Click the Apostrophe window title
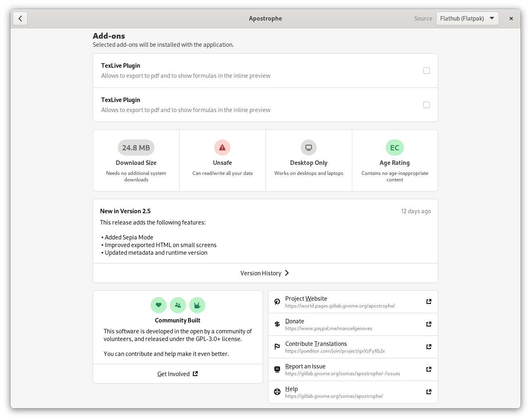 [x=265, y=19]
